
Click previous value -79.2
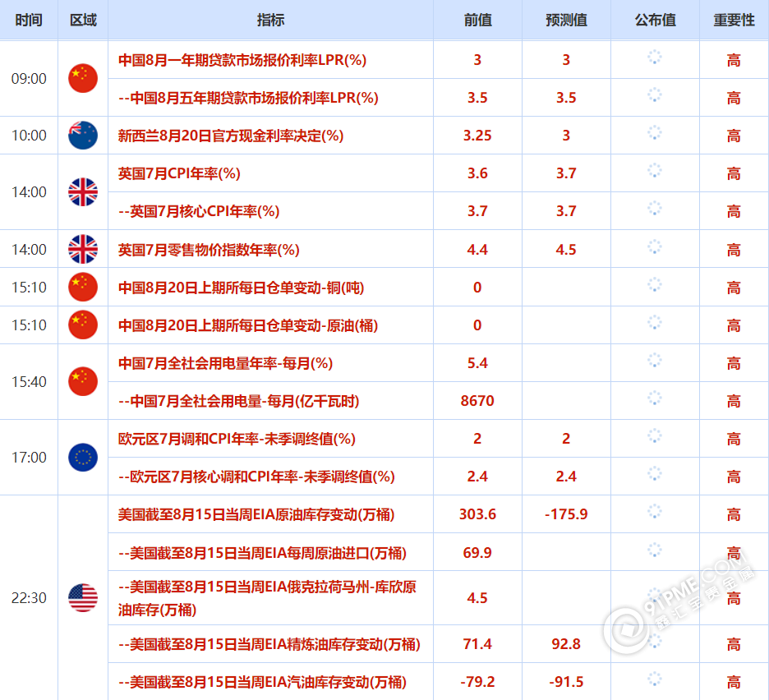[477, 682]
